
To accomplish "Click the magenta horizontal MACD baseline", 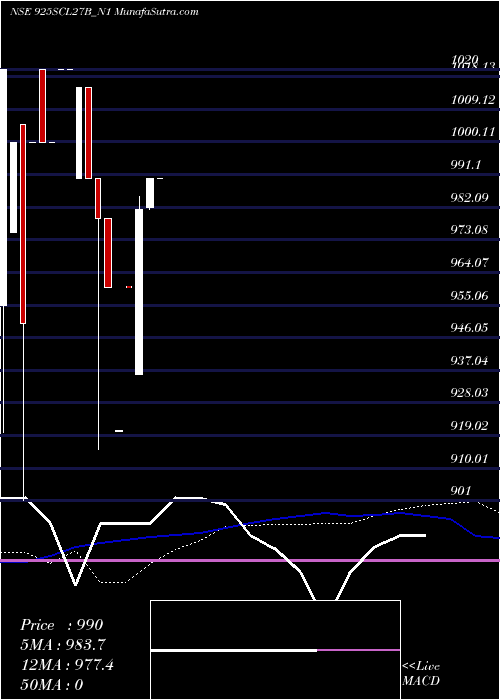I will click(250, 560).
